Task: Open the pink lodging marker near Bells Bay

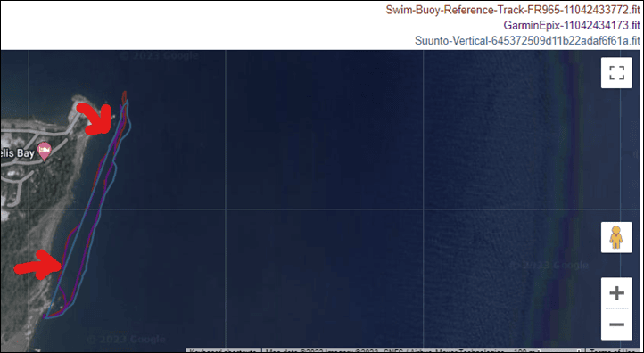Action: coord(45,152)
